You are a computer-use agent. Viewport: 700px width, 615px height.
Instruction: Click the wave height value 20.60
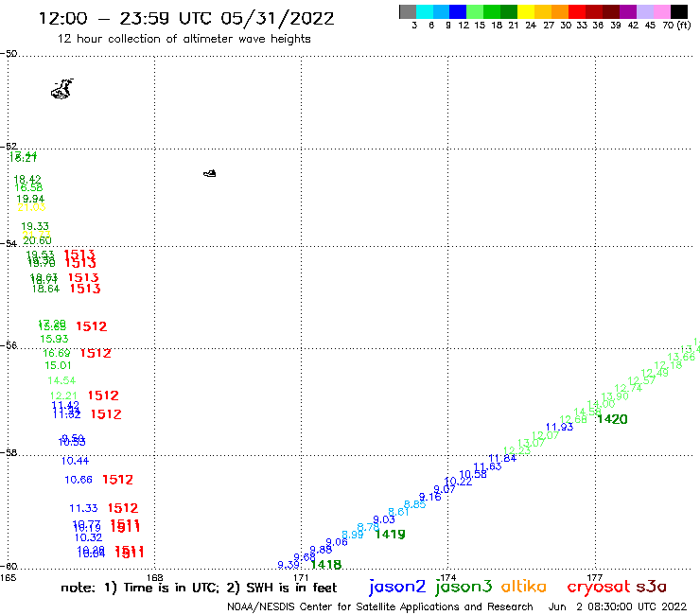[37, 240]
